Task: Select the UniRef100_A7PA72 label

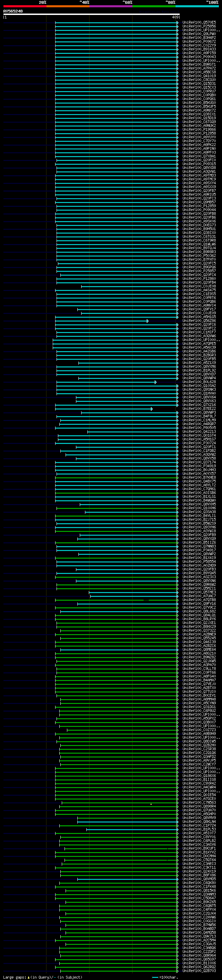Action: click(199, 68)
